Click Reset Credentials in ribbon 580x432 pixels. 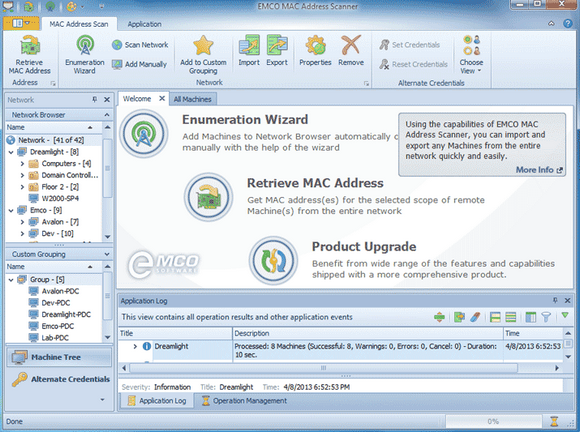pyautogui.click(x=413, y=64)
